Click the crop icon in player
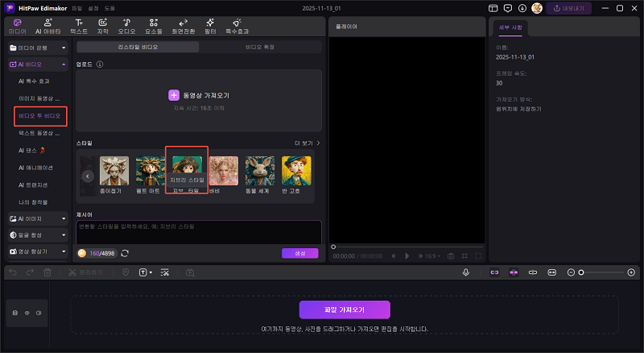Image resolution: width=644 pixels, height=353 pixels. click(x=464, y=256)
